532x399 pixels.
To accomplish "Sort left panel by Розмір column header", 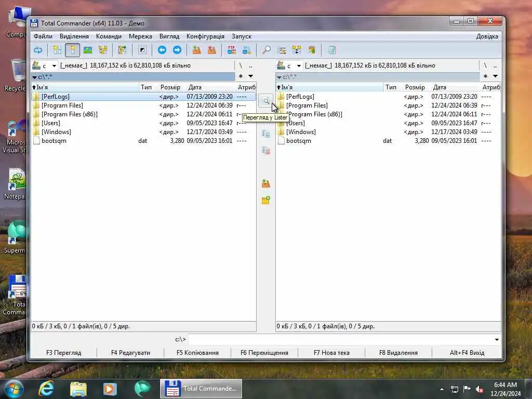I will coord(170,87).
